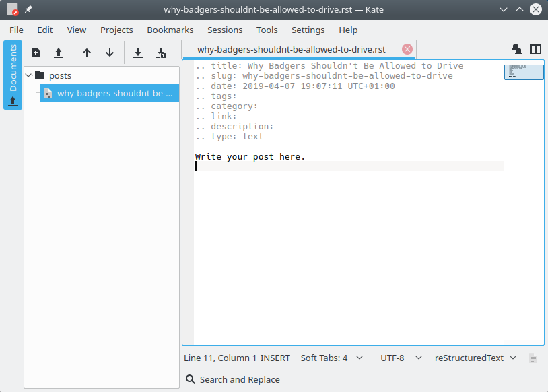Click the save-as icon in Documents toolbar
The width and height of the screenshot is (548, 392).
pyautogui.click(x=161, y=53)
